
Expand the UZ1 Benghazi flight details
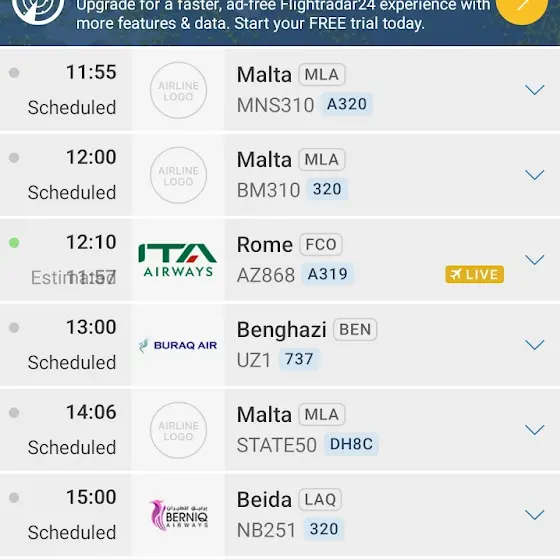tap(535, 345)
